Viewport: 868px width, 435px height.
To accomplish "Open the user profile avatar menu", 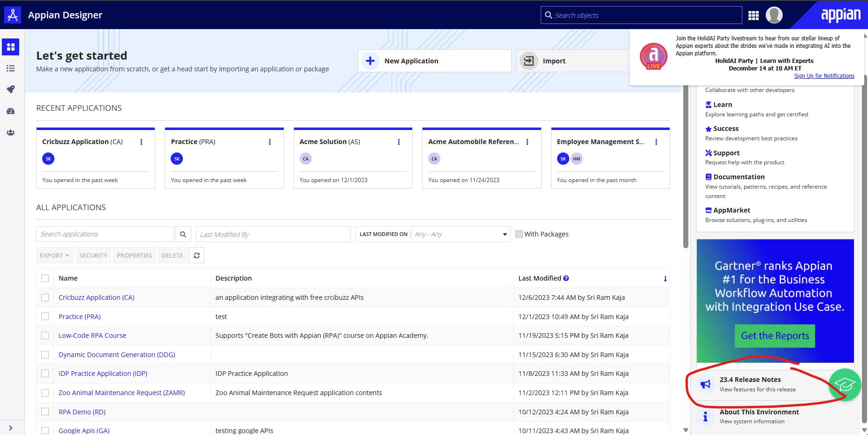I will pos(774,15).
